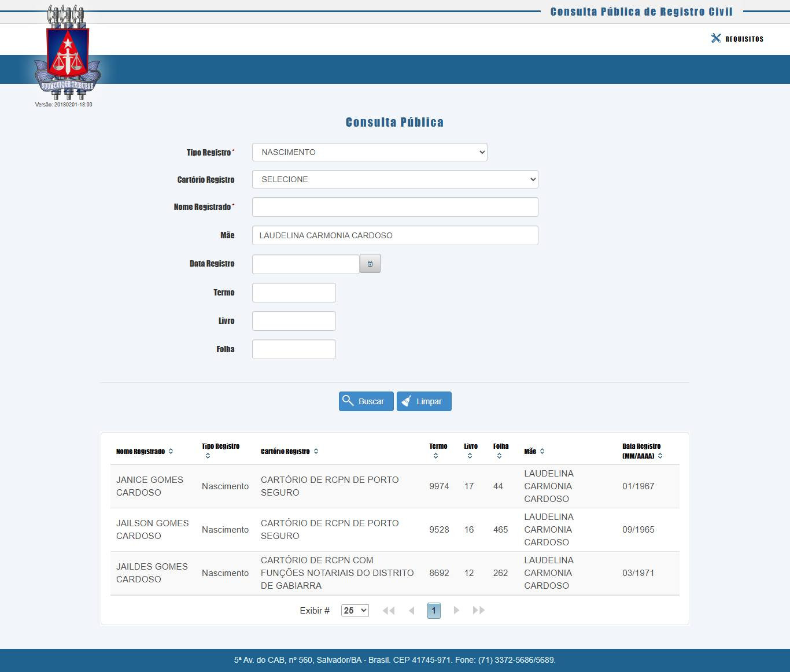790x672 pixels.
Task: Open the calendar date picker icon
Action: [x=370, y=264]
